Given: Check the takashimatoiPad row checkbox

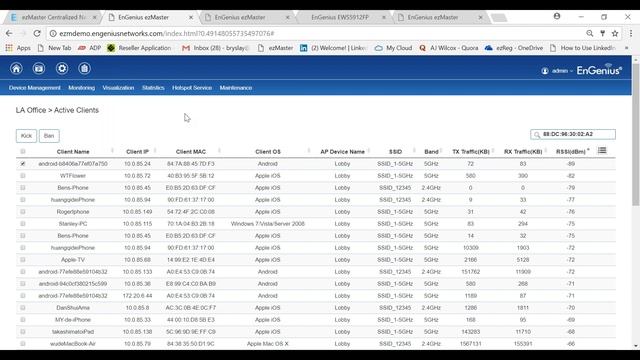Looking at the screenshot, I should [23, 332].
